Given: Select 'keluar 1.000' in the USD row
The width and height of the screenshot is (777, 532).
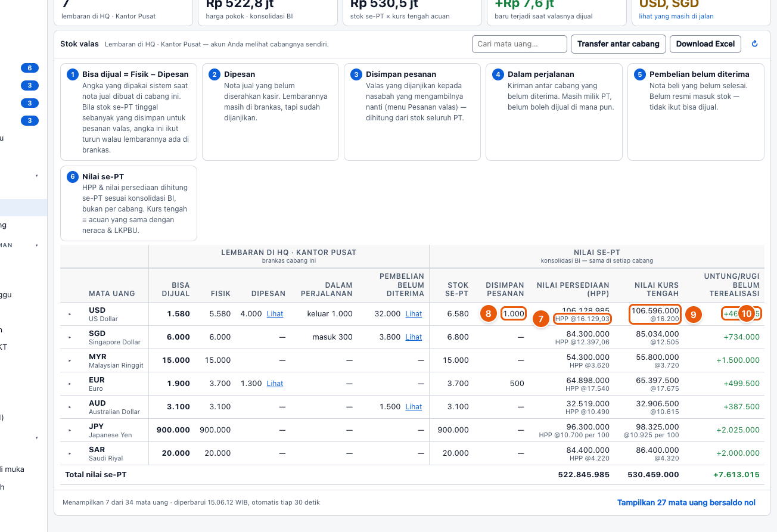Looking at the screenshot, I should [x=330, y=314].
